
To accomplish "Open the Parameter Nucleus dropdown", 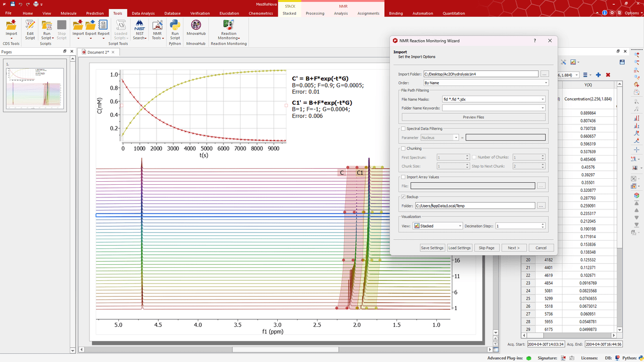I will pos(439,137).
